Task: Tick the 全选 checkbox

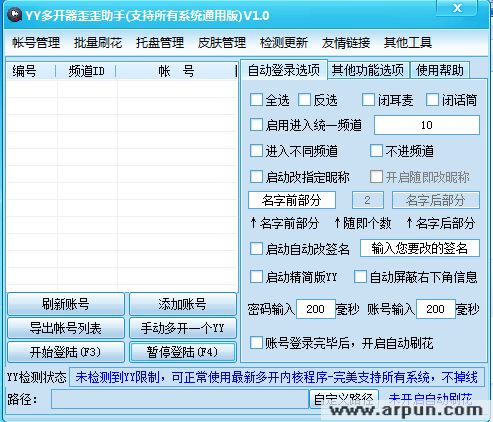Action: coord(256,100)
